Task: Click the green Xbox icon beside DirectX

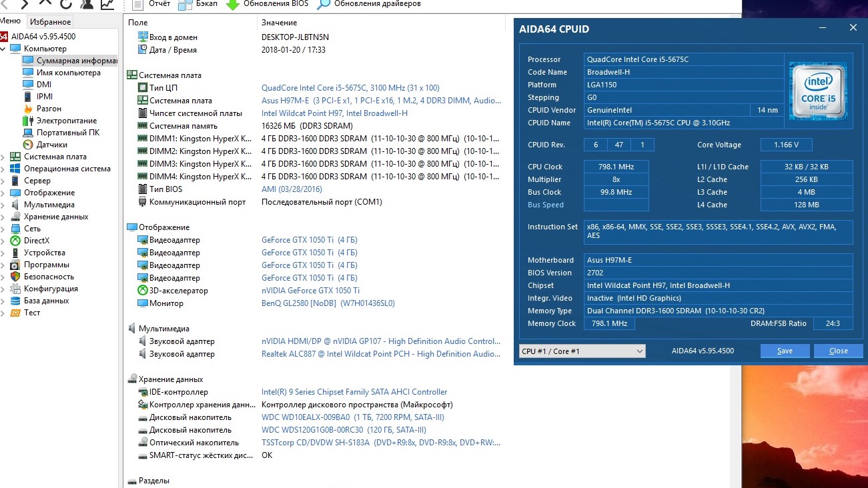Action: tap(15, 241)
